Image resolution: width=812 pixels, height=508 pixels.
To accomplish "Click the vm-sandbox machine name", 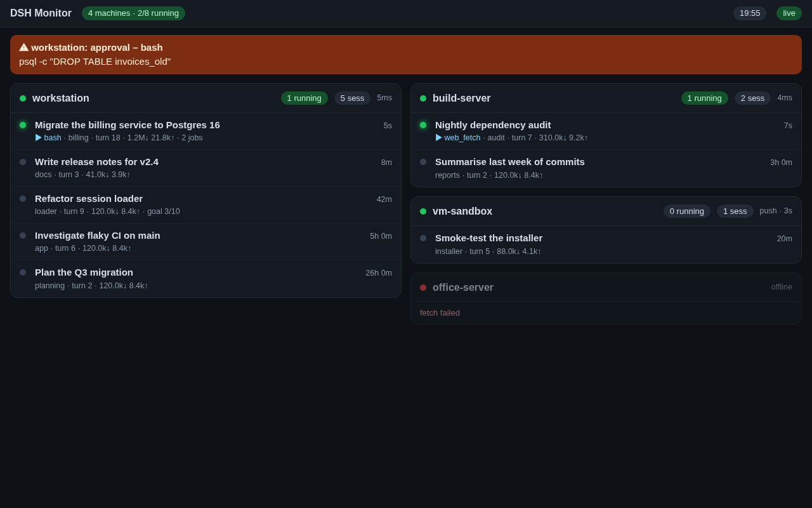I will [462, 211].
